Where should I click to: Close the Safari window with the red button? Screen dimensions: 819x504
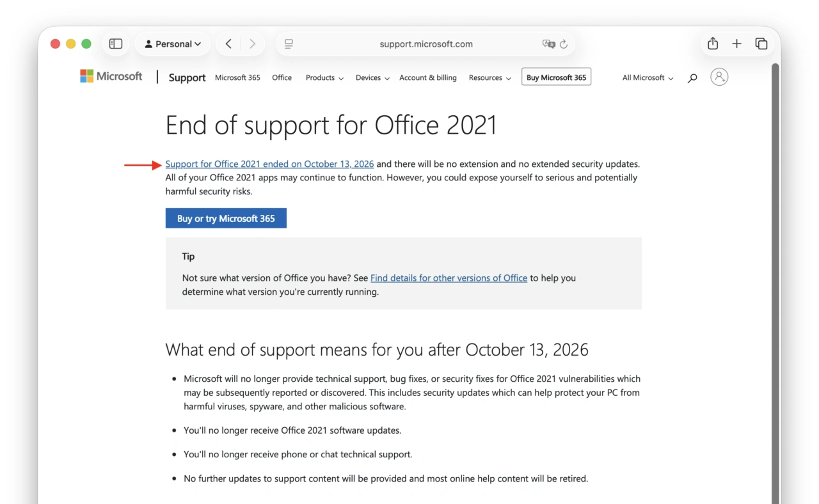55,43
